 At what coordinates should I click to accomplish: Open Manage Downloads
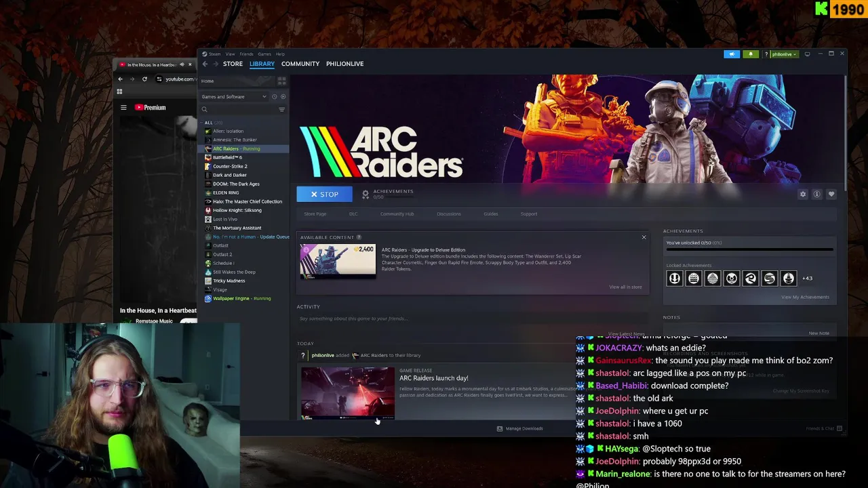point(519,429)
